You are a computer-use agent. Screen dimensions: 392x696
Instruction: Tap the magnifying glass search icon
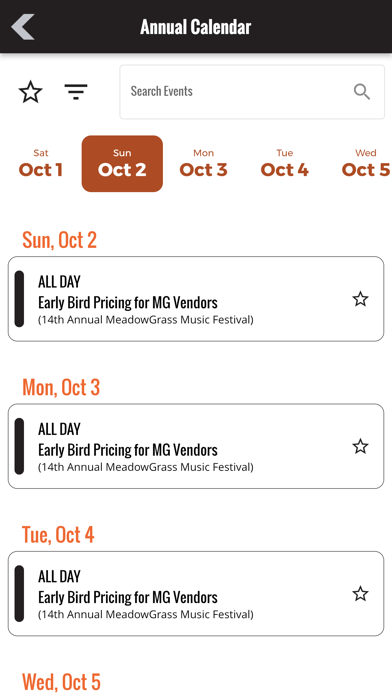click(x=362, y=92)
